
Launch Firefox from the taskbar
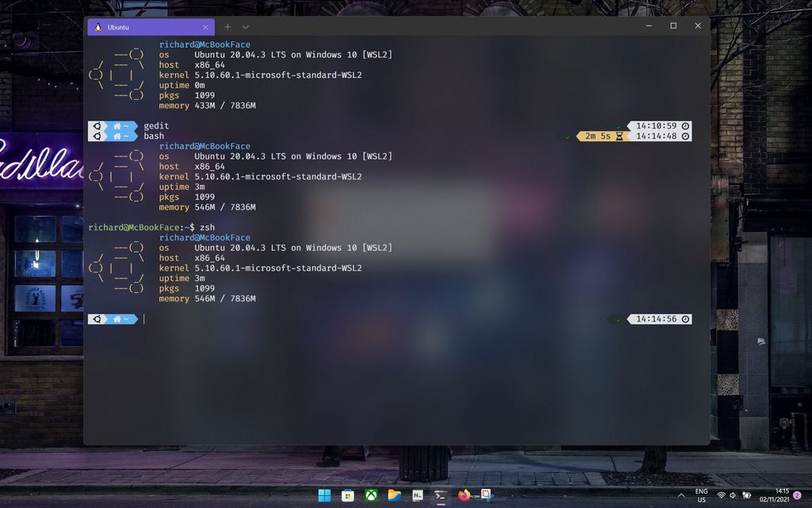(463, 495)
